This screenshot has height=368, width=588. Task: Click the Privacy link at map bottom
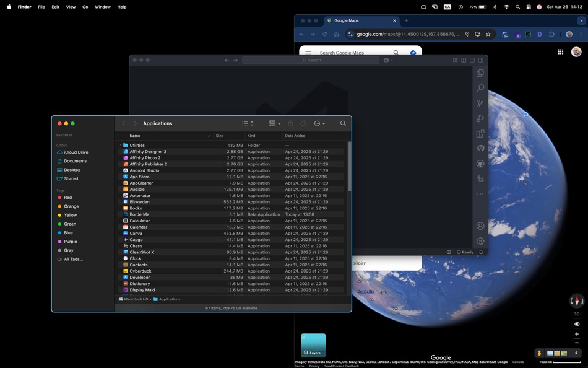(x=314, y=366)
